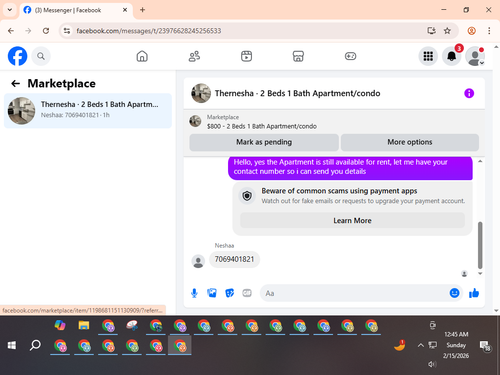The height and width of the screenshot is (375, 500).
Task: Click the listing thumbnail in chat header
Action: (201, 93)
